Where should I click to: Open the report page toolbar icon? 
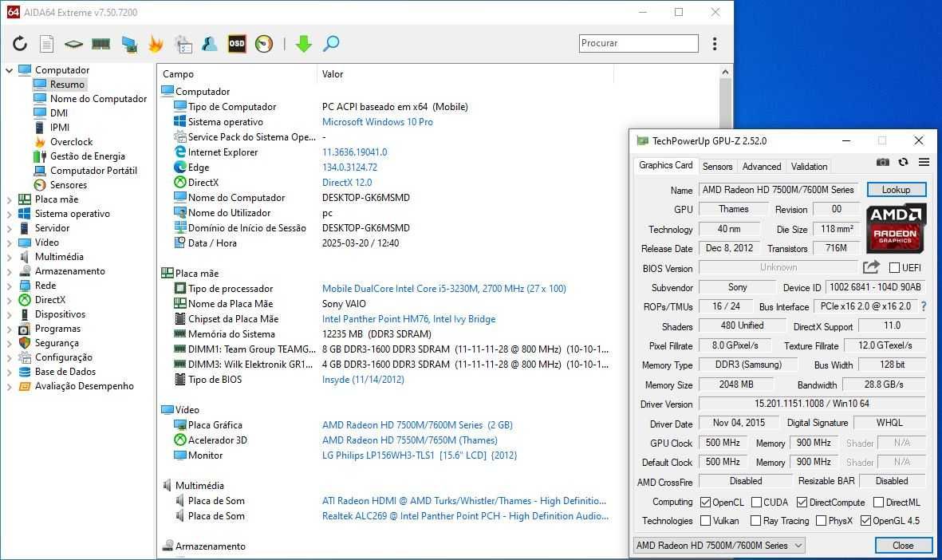pos(46,43)
